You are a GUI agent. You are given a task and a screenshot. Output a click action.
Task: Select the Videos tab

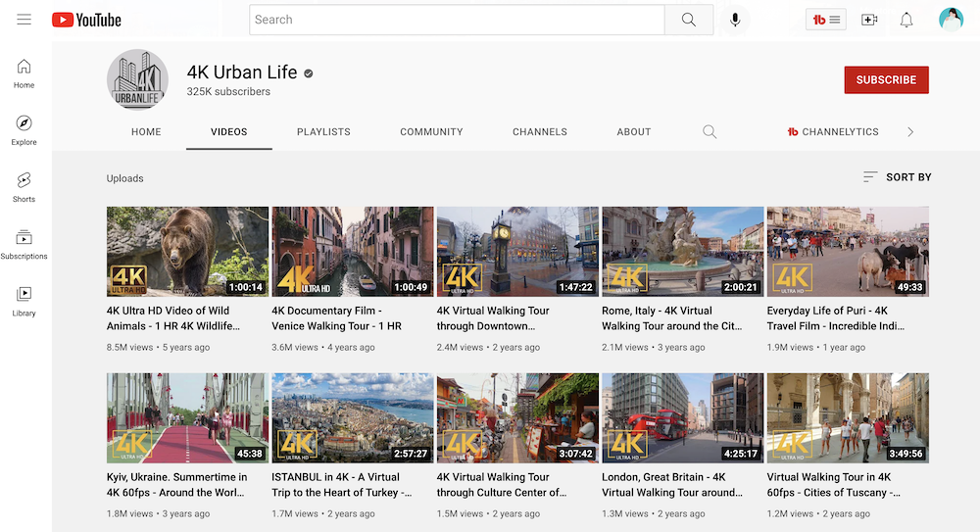228,132
